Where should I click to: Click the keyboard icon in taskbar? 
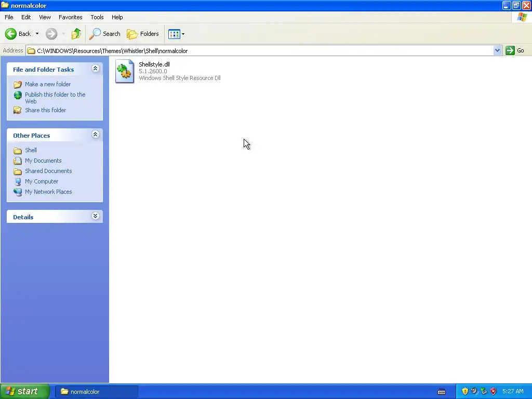[x=442, y=392]
